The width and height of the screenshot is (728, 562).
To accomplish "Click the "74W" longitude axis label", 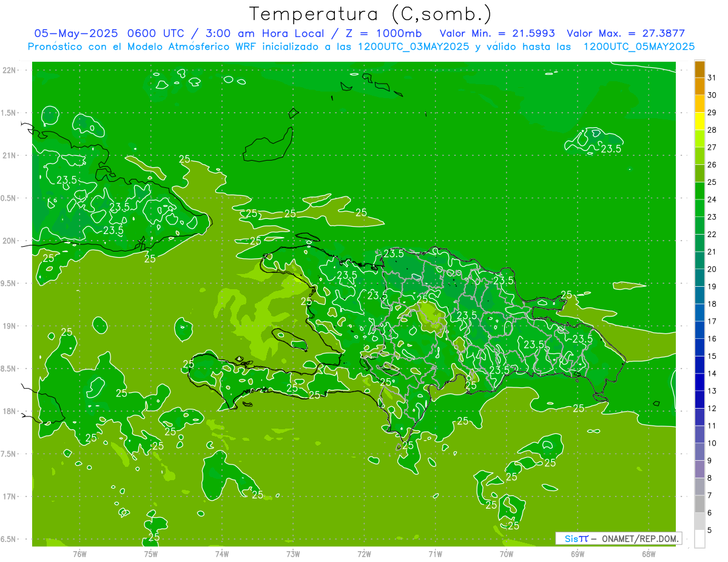I will (222, 554).
